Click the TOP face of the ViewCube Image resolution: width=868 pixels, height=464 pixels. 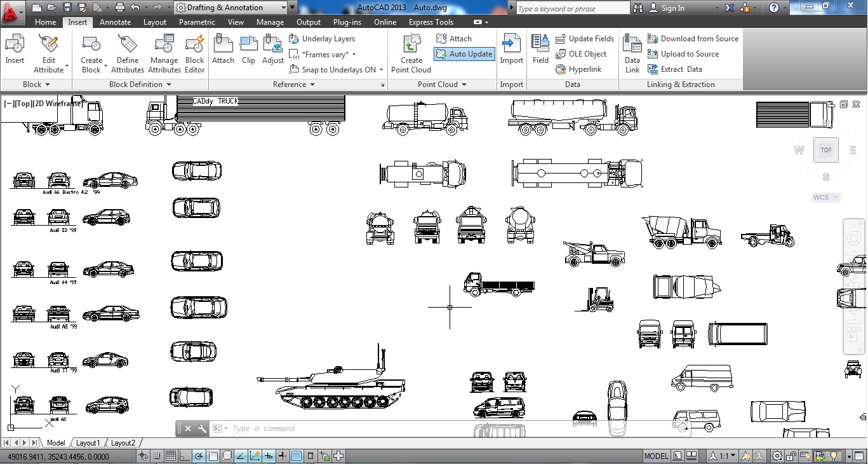coord(825,150)
